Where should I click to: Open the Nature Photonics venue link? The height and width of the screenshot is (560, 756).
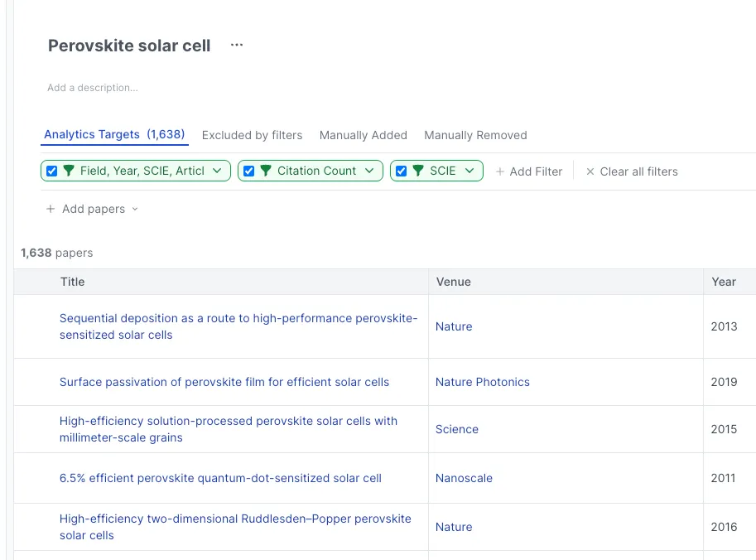tap(483, 382)
